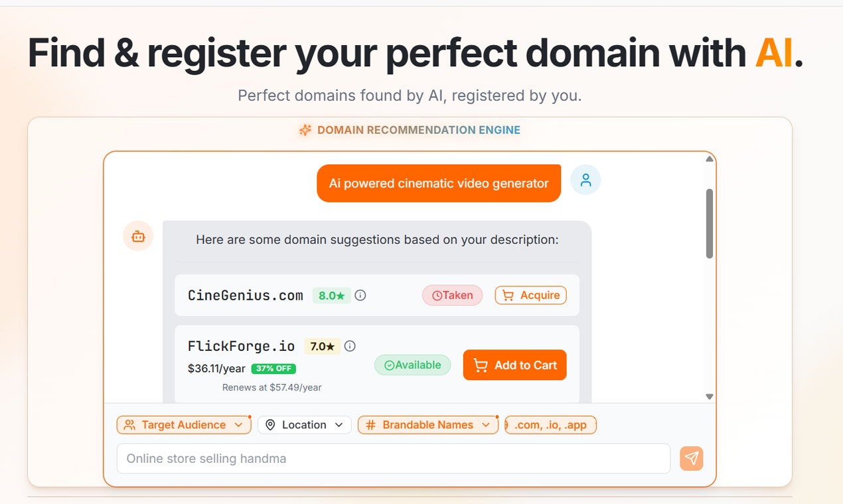This screenshot has width=843, height=504.
Task: Click the cart icon on Add to Cart
Action: click(x=480, y=365)
